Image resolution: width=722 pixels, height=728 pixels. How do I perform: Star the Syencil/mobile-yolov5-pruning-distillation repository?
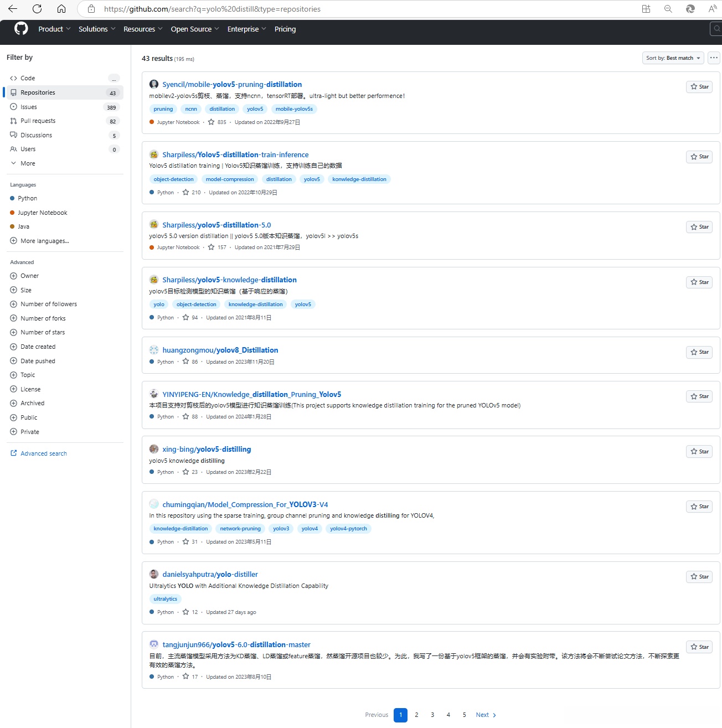[699, 87]
